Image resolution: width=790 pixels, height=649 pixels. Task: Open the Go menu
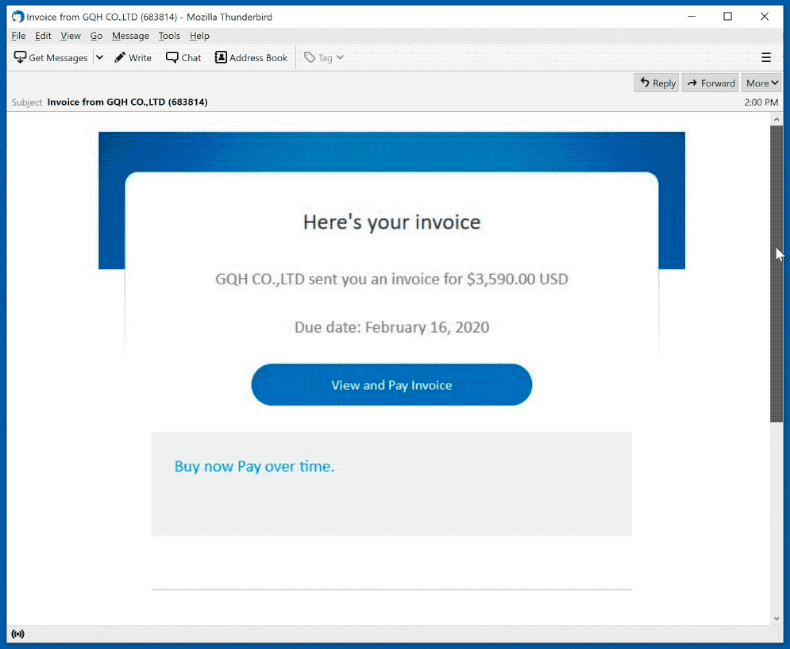pos(96,36)
